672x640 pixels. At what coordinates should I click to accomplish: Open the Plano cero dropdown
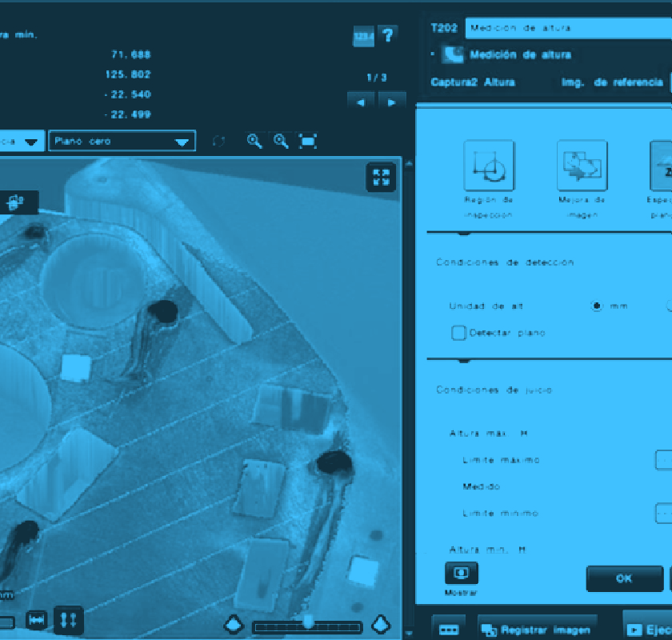point(122,142)
